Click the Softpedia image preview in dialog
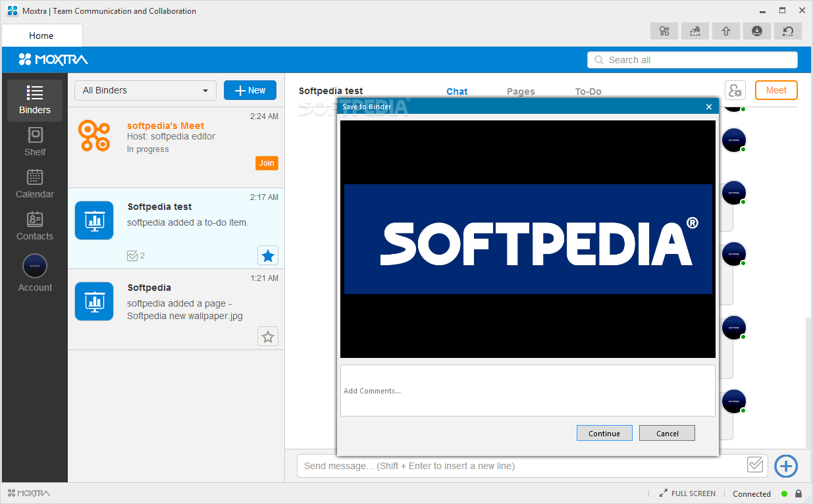 (x=527, y=239)
